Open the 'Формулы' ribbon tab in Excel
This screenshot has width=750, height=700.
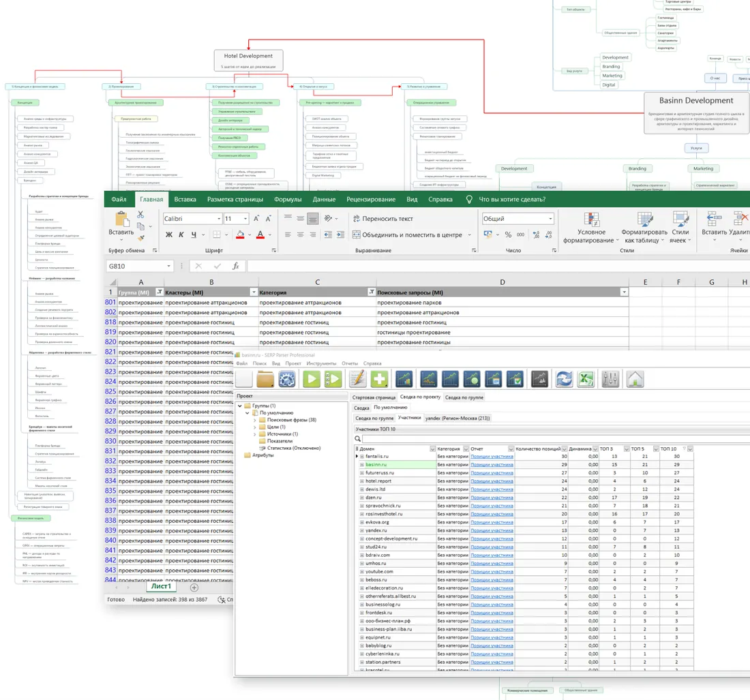pyautogui.click(x=288, y=200)
